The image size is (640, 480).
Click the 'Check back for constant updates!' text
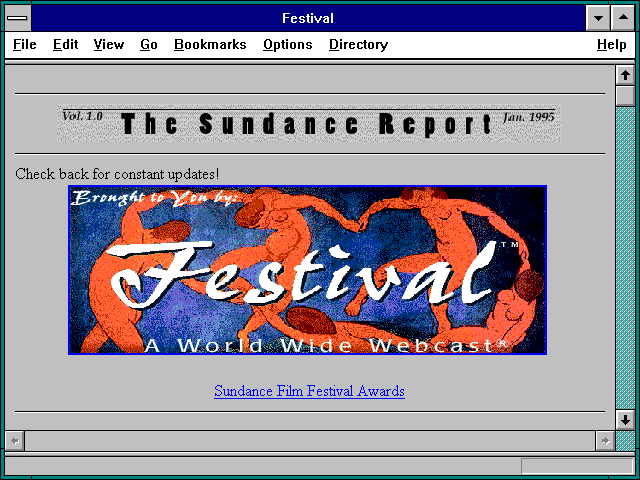(117, 174)
